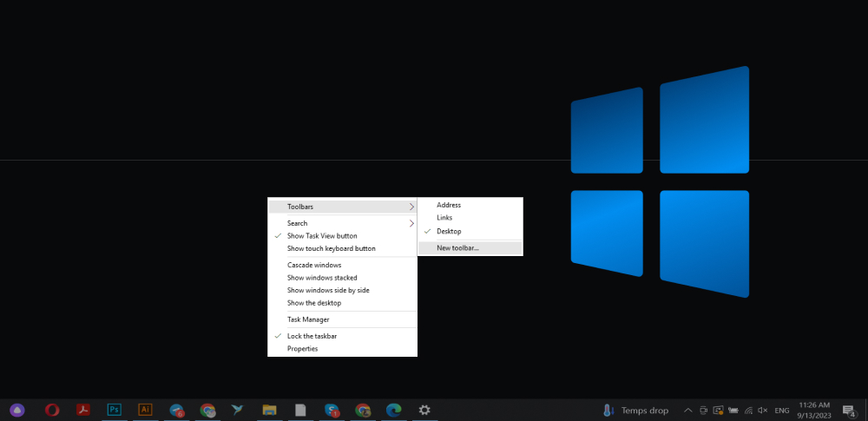Image resolution: width=868 pixels, height=421 pixels.
Task: Switch input language via the ENG indicator
Action: [x=782, y=411]
